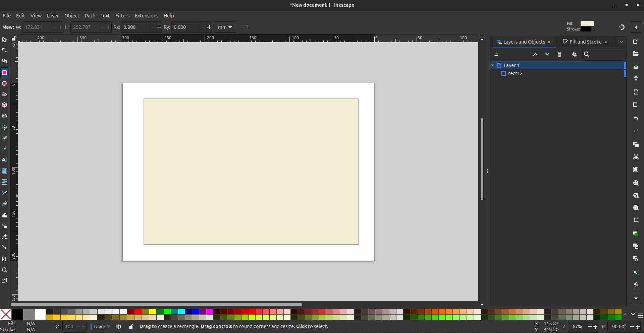Select the Eraser tool
644x333 pixels.
point(4,237)
